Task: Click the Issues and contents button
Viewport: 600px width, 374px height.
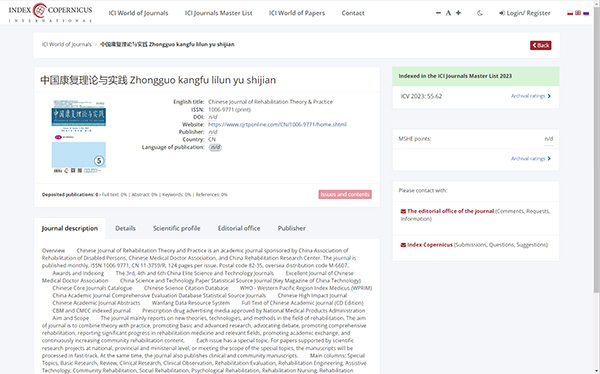Action: pyautogui.click(x=345, y=194)
